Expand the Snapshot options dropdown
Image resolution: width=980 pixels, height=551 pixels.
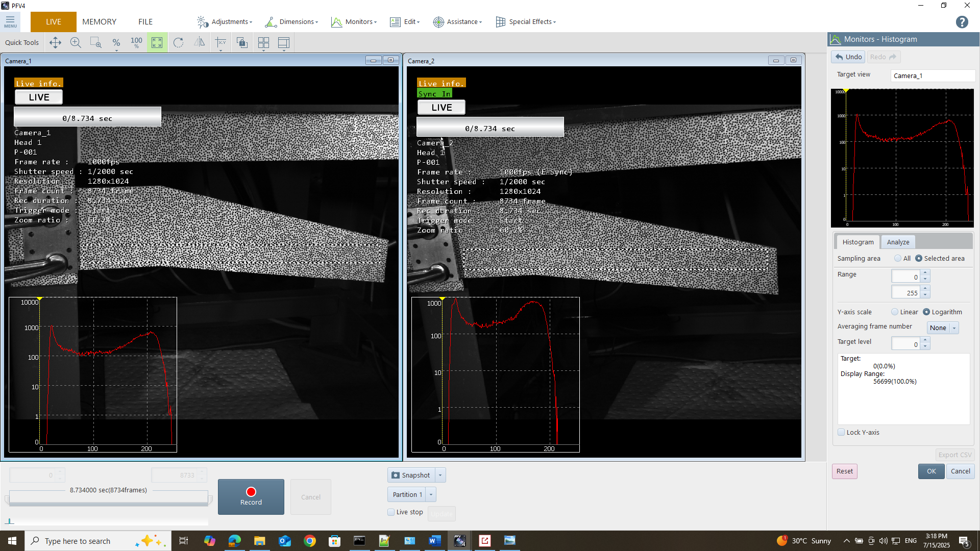coord(440,475)
